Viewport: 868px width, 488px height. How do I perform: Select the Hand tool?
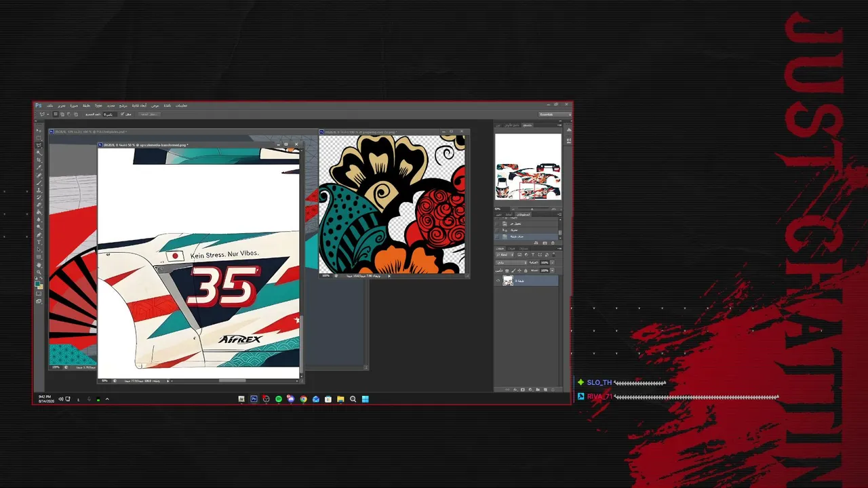click(x=39, y=264)
